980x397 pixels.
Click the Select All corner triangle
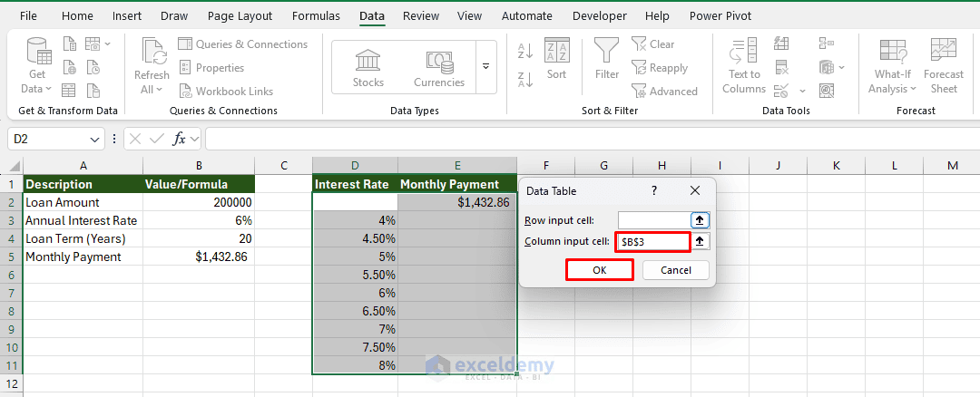pos(14,167)
